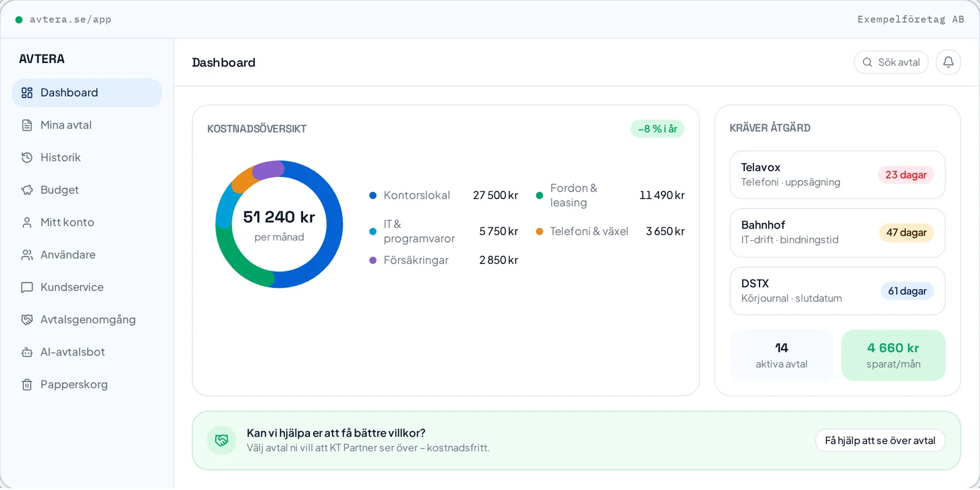This screenshot has width=980, height=490.
Task: Open notifications with the bell icon
Action: (948, 62)
